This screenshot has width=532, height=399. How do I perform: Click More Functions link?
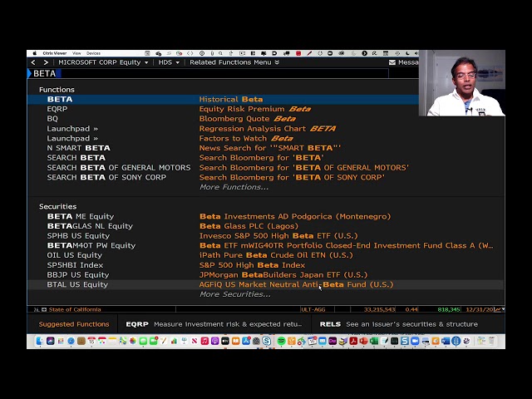point(234,187)
